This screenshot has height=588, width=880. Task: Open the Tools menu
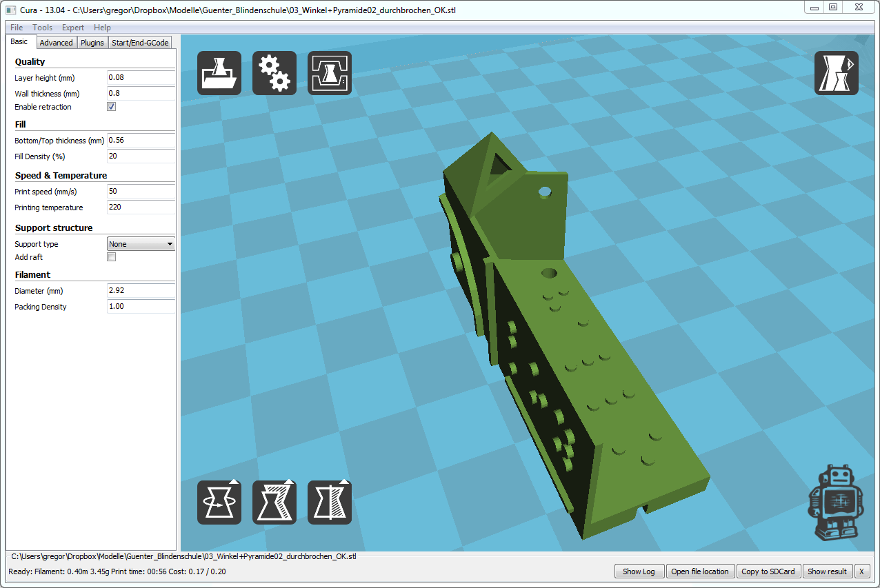[42, 28]
